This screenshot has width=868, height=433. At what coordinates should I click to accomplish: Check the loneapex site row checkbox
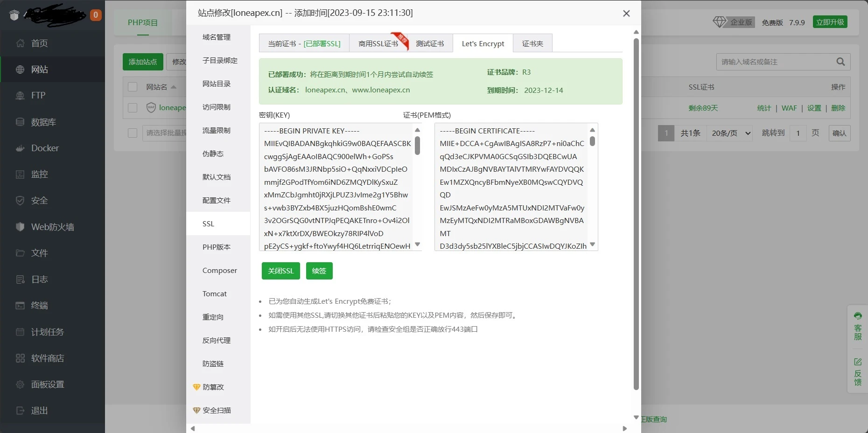133,108
